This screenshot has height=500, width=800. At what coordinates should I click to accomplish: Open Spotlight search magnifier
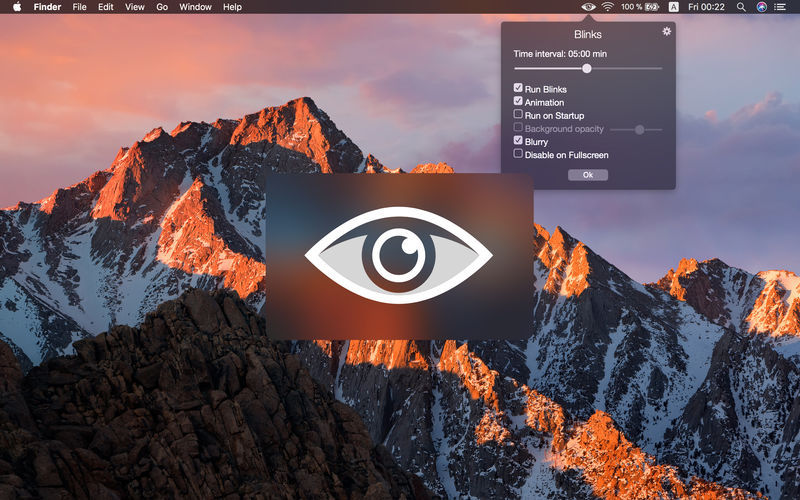click(741, 7)
